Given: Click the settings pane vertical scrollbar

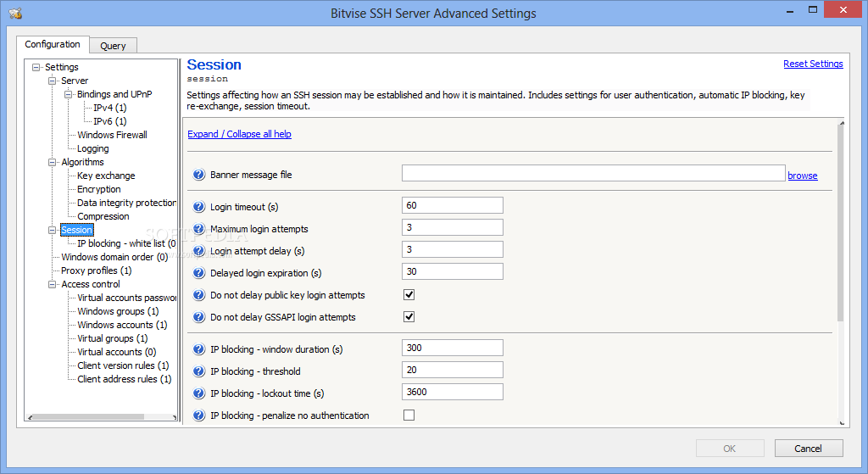Looking at the screenshot, I should (842, 224).
